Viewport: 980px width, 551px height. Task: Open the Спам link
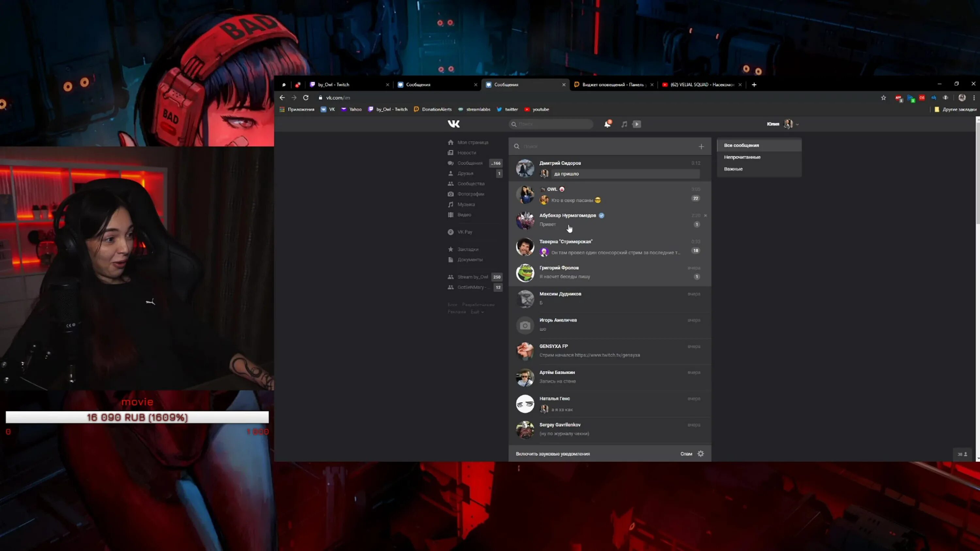pyautogui.click(x=686, y=454)
